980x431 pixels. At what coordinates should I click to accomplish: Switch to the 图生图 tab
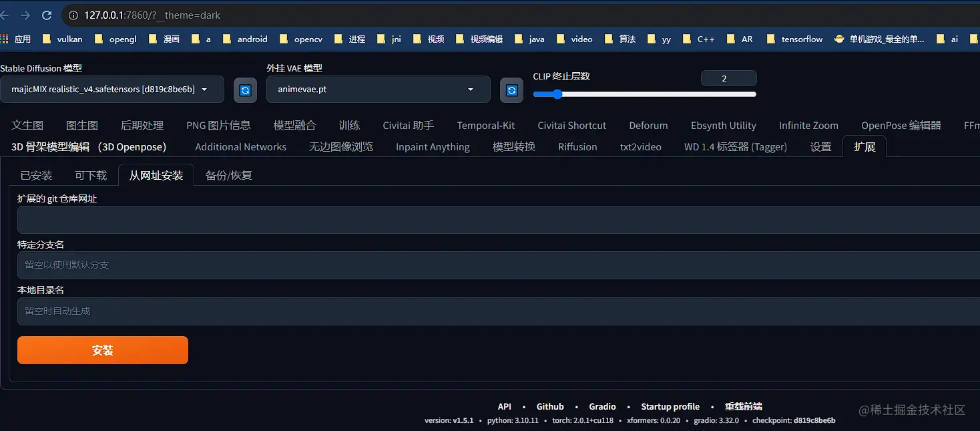tap(82, 126)
